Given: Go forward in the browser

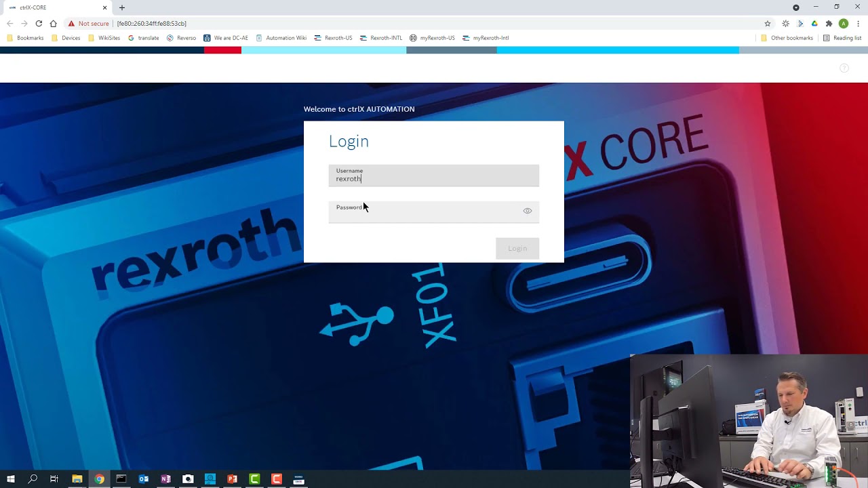Looking at the screenshot, I should click(x=24, y=23).
